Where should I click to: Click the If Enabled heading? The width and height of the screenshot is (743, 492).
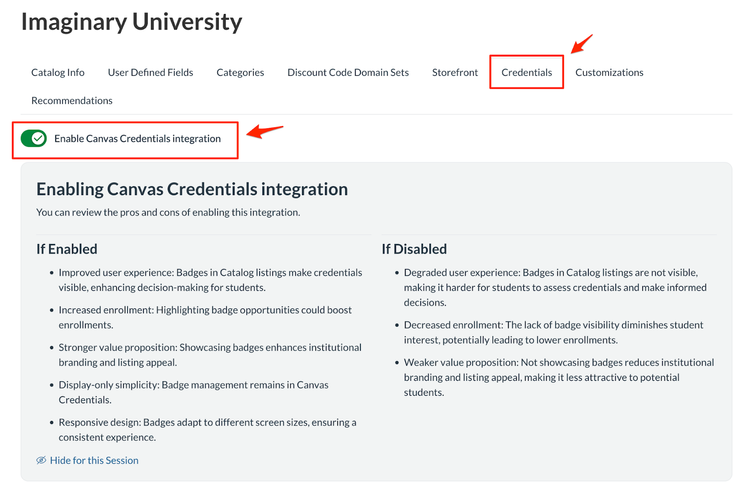(67, 249)
